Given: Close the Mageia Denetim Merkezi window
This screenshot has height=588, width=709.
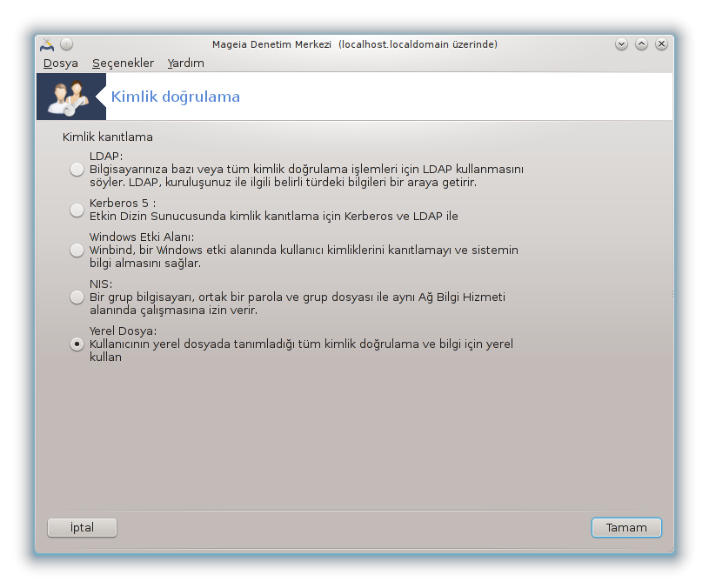Looking at the screenshot, I should pos(661,44).
